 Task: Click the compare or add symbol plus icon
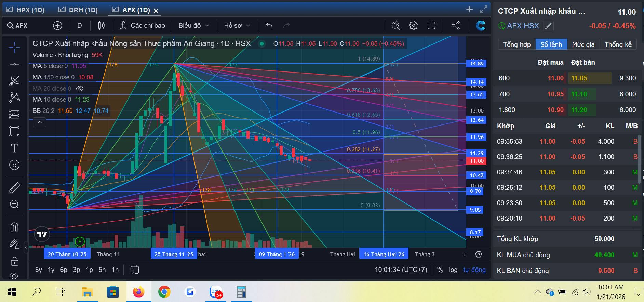57,25
